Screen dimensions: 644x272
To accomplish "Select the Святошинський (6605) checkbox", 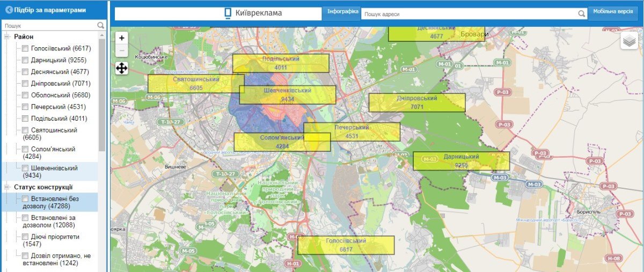I will pyautogui.click(x=25, y=131).
